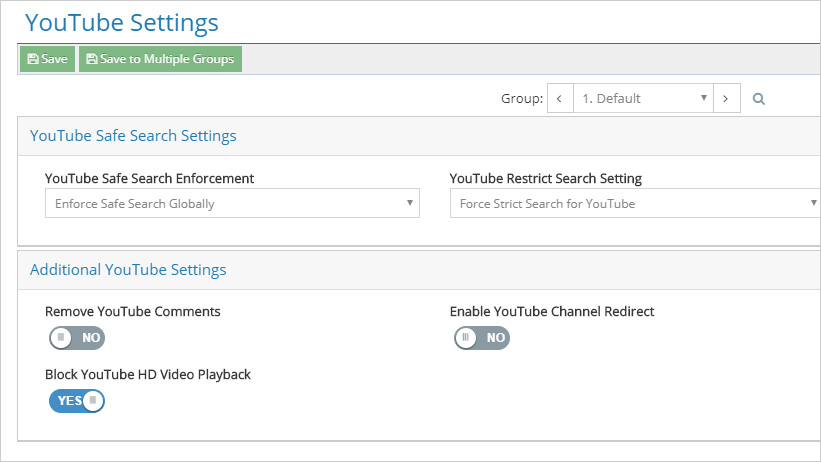Open YouTube Safe Search Enforcement dropdown
The height and width of the screenshot is (462, 821).
click(x=232, y=203)
